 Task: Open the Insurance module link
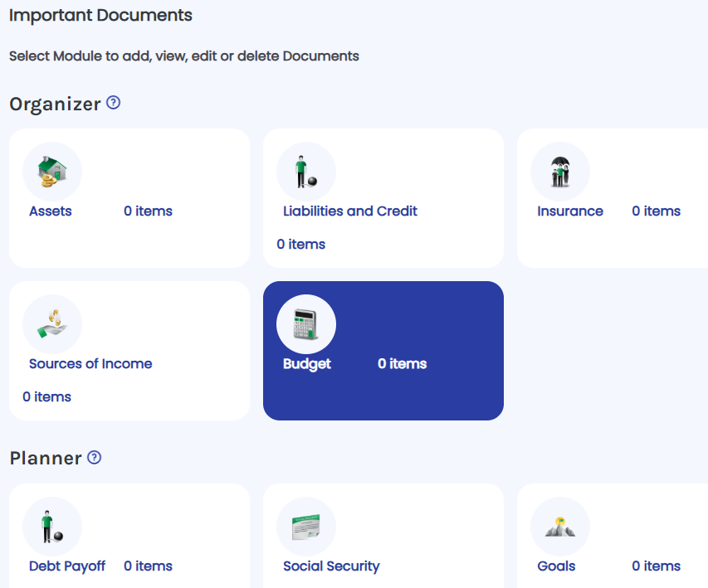click(570, 211)
